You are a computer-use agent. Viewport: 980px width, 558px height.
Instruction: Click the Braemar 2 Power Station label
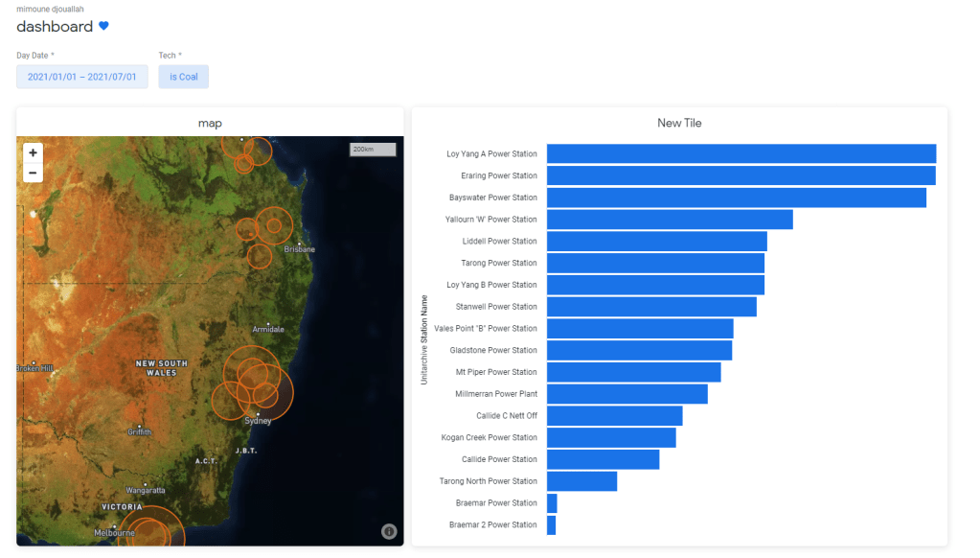492,524
